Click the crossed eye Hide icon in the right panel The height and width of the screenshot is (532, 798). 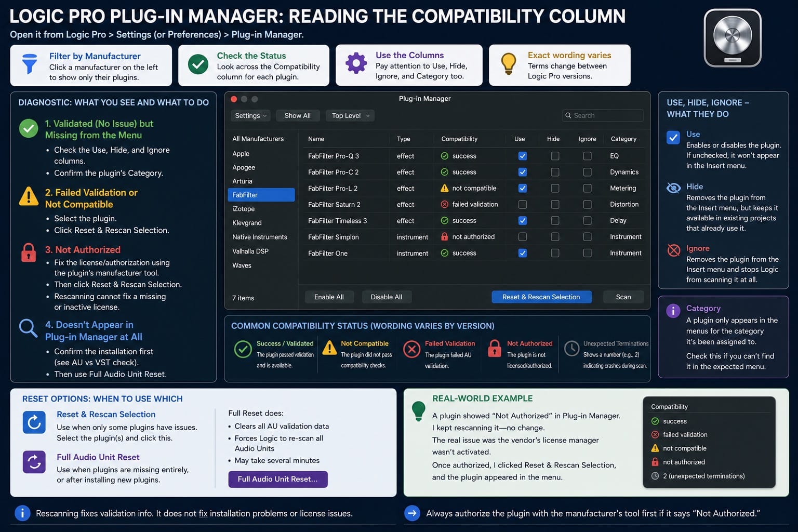(x=673, y=188)
